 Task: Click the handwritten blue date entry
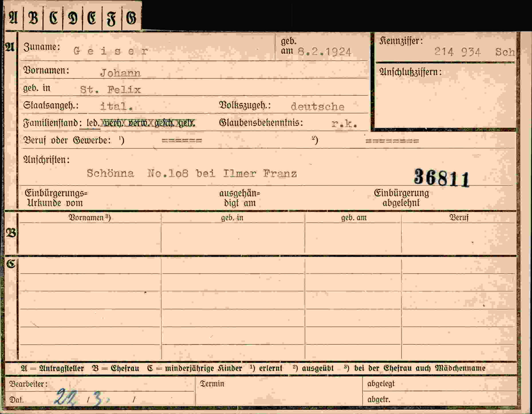click(x=83, y=397)
